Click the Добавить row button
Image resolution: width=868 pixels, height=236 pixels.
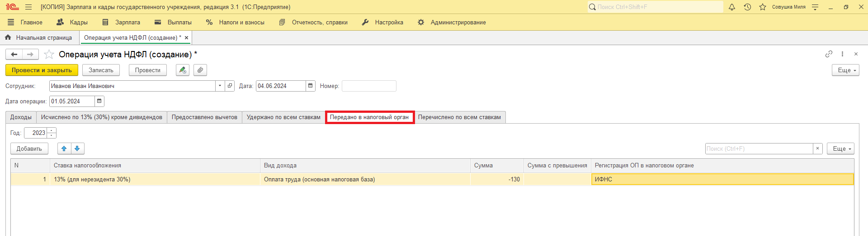point(29,149)
